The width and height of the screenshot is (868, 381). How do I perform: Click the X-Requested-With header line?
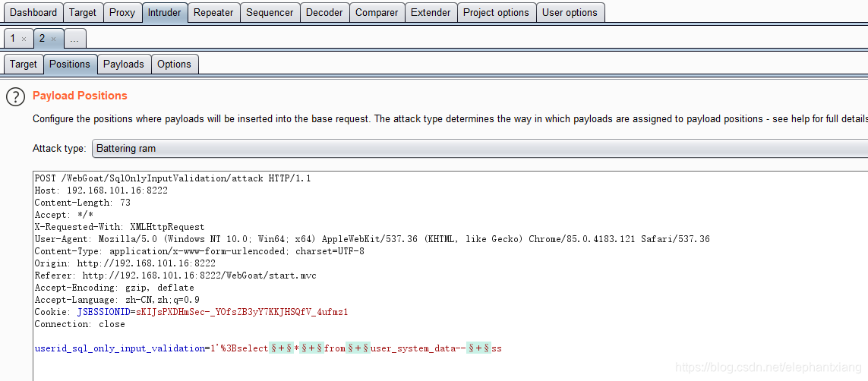119,227
